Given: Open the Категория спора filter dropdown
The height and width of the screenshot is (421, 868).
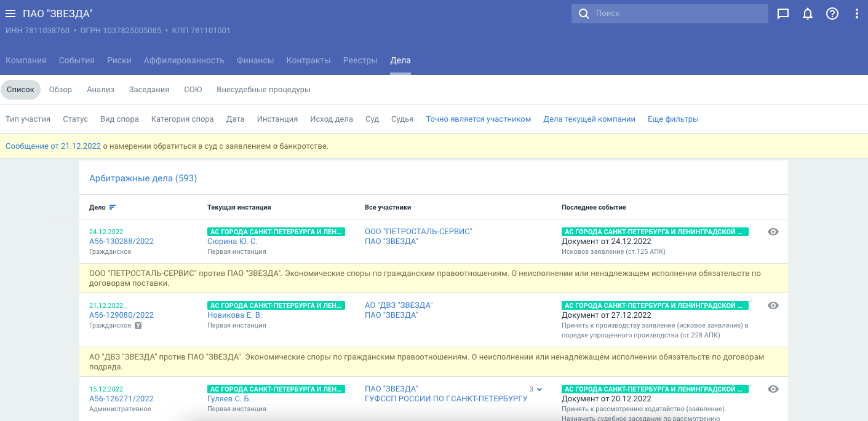Looking at the screenshot, I should pos(182,119).
